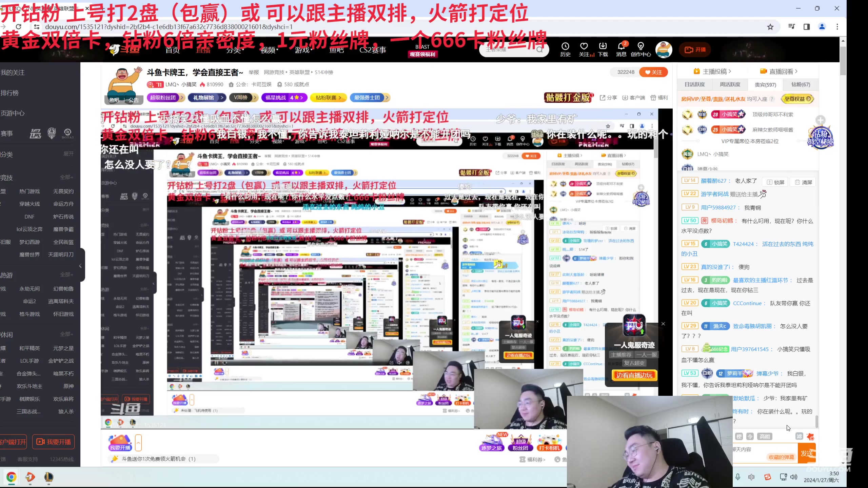This screenshot has height=488, width=868.
Task: Open the Download (下载) icon in top bar
Action: pyautogui.click(x=603, y=49)
